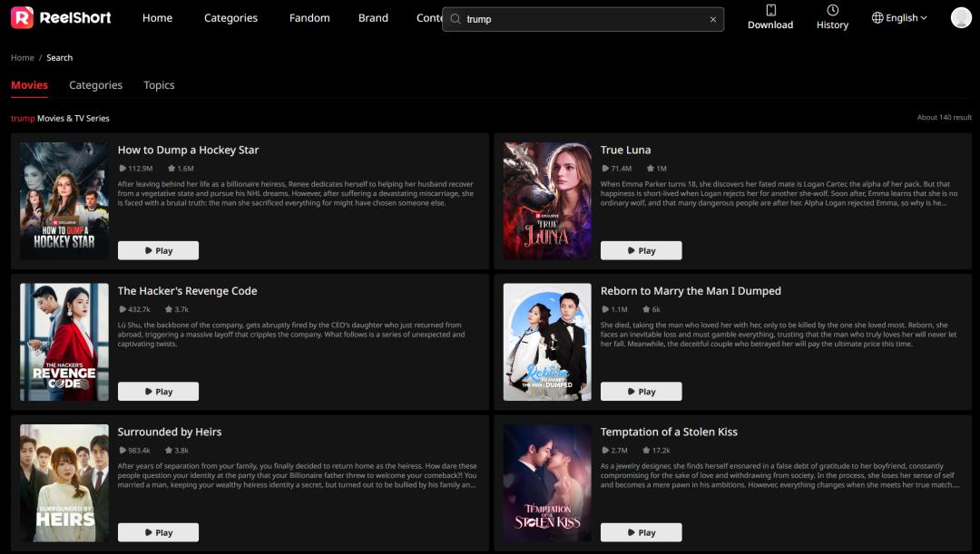Click the globe language icon

click(877, 17)
